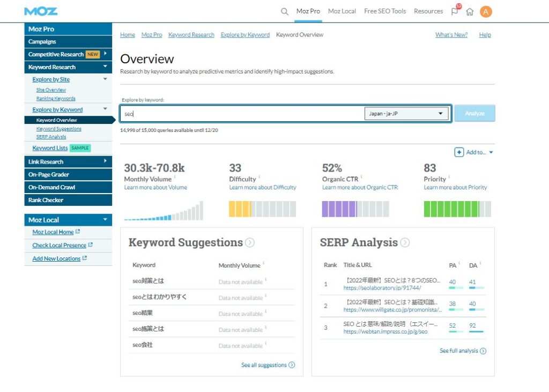Click the Analyze button

pos(474,113)
